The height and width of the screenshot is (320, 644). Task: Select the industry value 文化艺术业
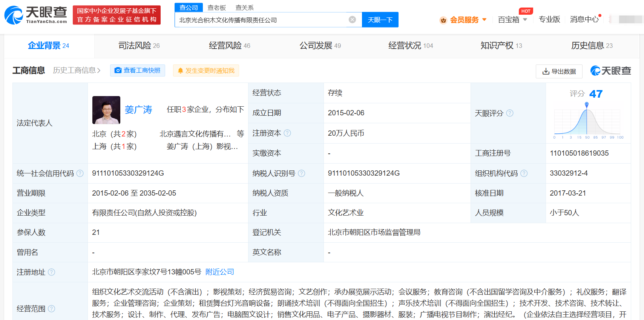346,213
